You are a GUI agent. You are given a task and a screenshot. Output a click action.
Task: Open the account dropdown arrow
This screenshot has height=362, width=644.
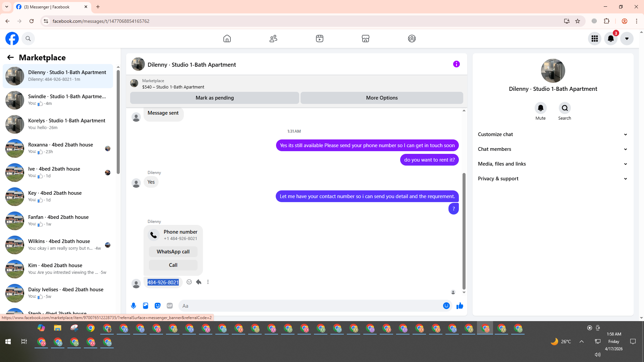(x=627, y=39)
